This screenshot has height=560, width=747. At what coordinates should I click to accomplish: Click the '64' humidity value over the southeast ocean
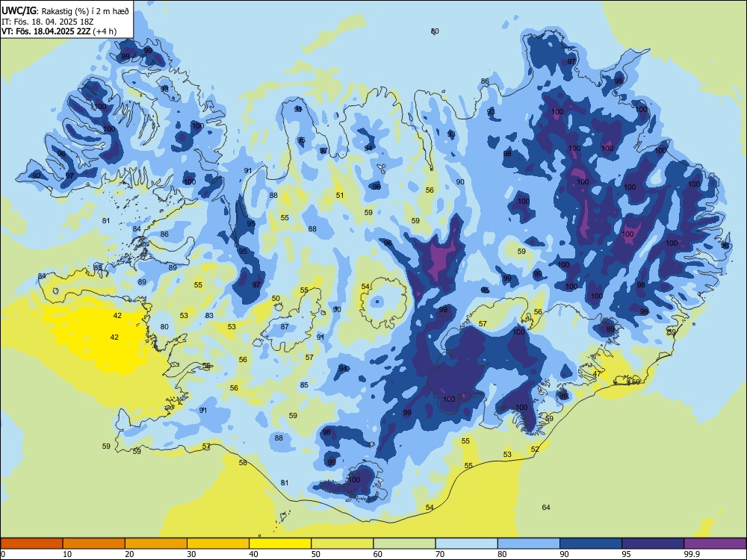pos(546,507)
